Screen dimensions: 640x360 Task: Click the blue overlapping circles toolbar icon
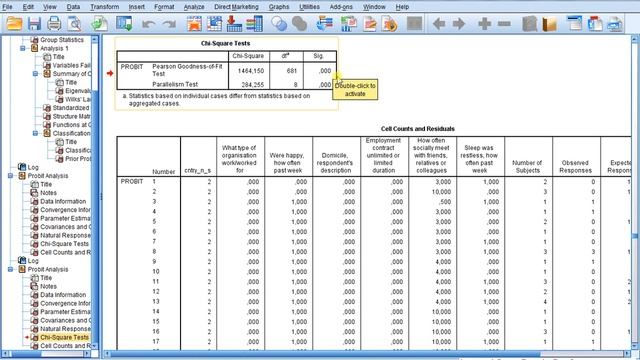[279, 24]
